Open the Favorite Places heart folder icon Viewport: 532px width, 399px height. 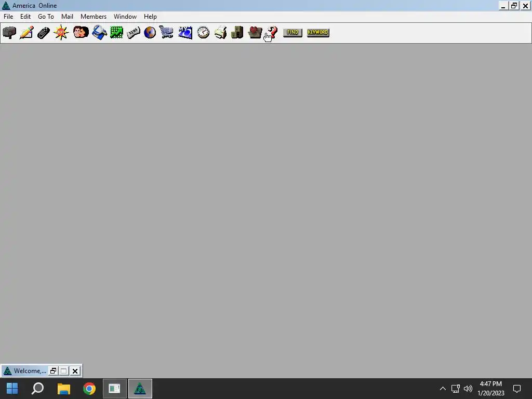tap(255, 33)
